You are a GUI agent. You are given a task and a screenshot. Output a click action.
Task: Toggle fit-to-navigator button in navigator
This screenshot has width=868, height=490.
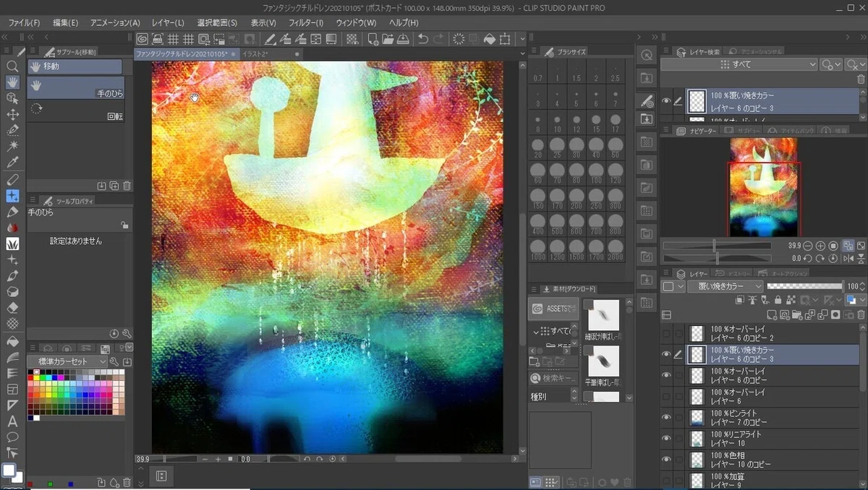848,246
